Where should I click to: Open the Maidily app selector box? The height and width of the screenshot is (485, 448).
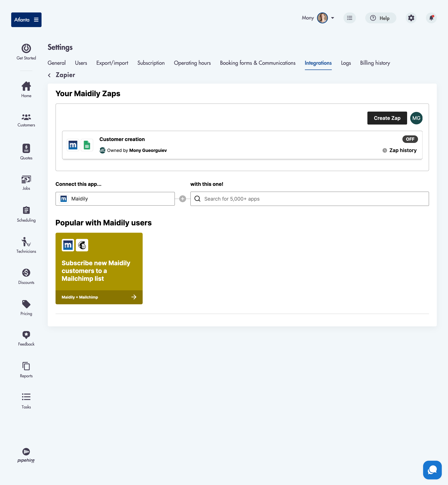coord(115,199)
